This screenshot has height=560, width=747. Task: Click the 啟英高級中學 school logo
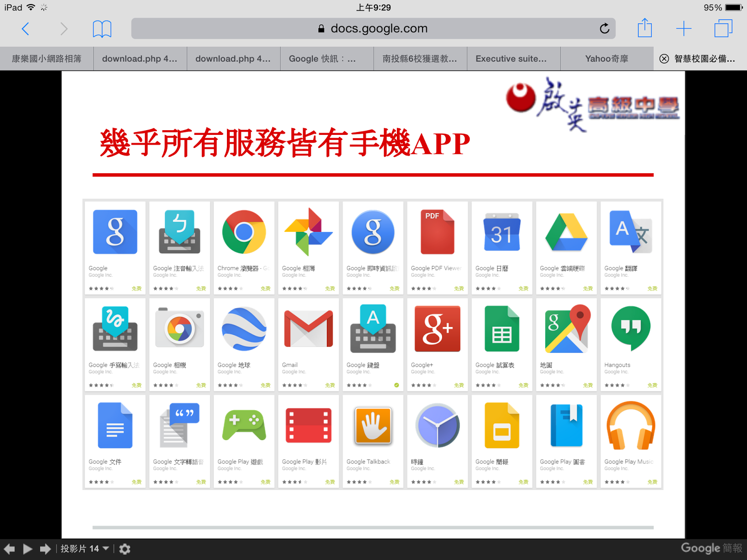pos(592,105)
